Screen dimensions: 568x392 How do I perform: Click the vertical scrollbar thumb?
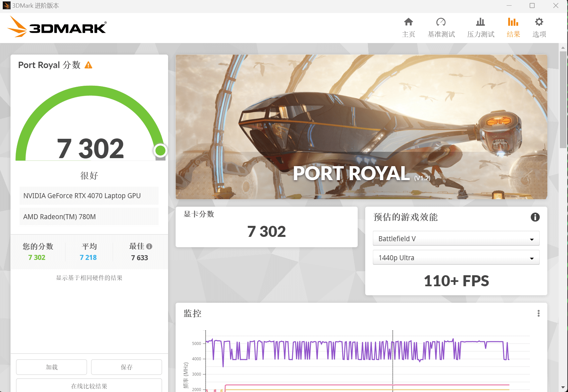563,99
